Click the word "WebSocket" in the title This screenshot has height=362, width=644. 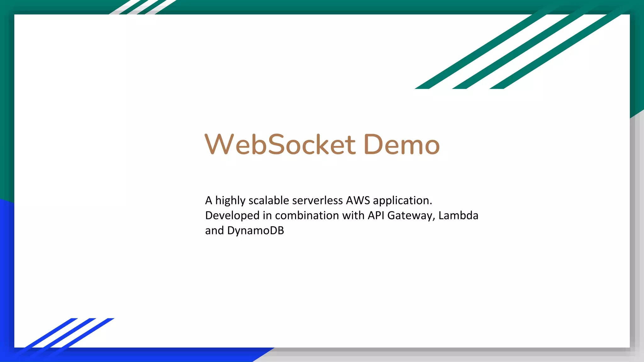point(280,144)
